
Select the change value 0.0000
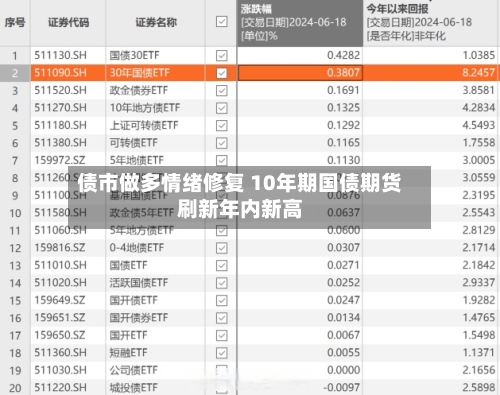(x=343, y=370)
